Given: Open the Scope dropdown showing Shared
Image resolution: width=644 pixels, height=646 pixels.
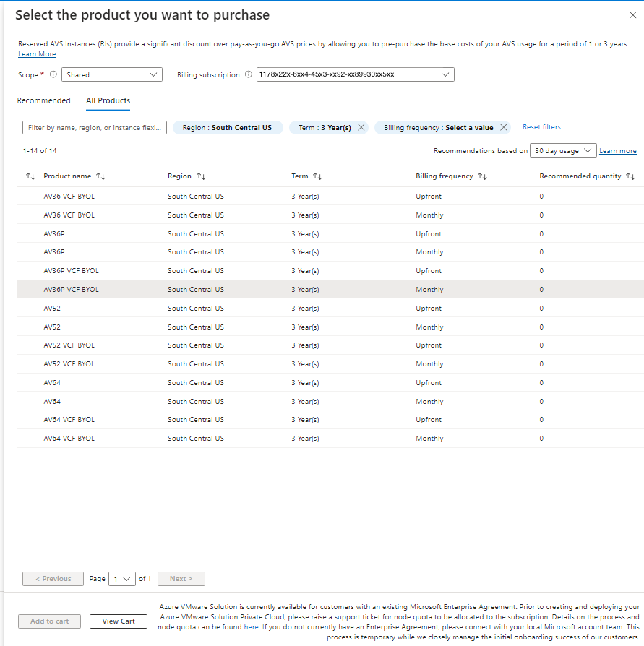Looking at the screenshot, I should tap(112, 74).
